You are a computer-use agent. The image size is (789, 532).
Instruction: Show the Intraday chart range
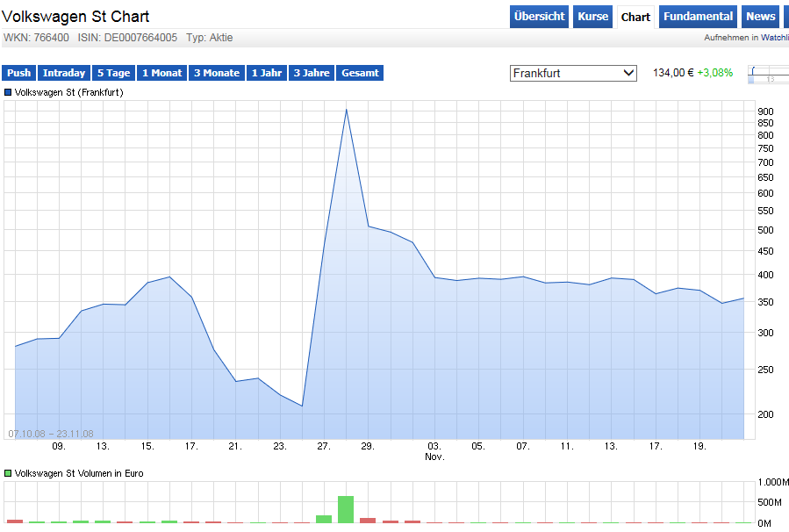click(64, 73)
